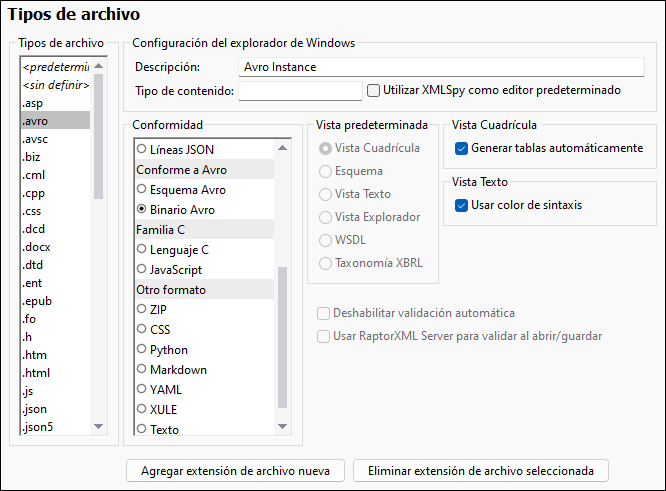Uncheck Generar tablas automáticamente
This screenshot has width=666, height=491.
[461, 148]
